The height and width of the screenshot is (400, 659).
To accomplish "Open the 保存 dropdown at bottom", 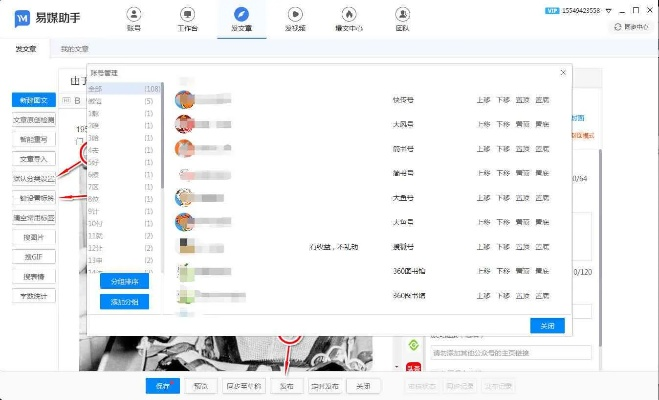I will coord(162,385).
